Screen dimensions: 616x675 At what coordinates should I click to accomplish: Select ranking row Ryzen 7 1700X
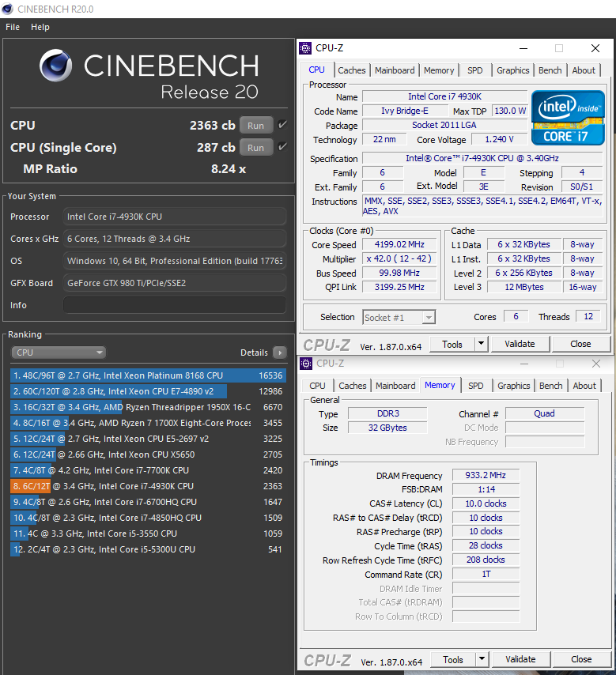tap(148, 423)
